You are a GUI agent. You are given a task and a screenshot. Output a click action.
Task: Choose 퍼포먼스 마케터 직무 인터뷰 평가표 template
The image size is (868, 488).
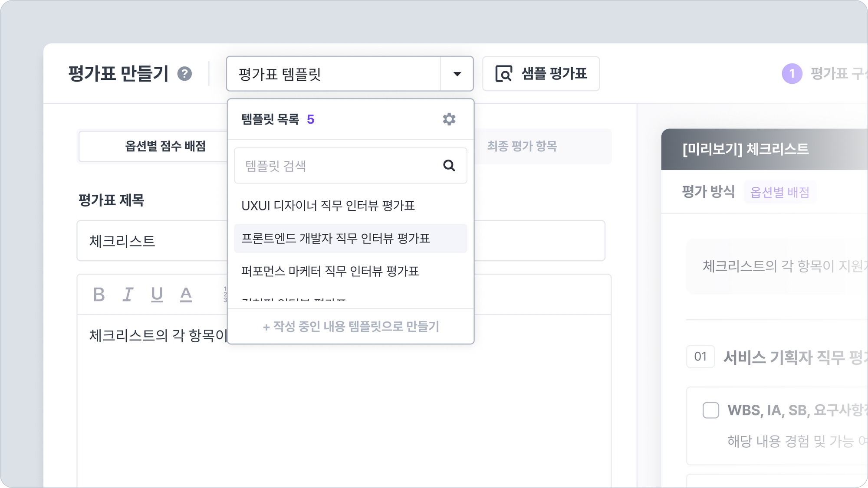pyautogui.click(x=330, y=271)
